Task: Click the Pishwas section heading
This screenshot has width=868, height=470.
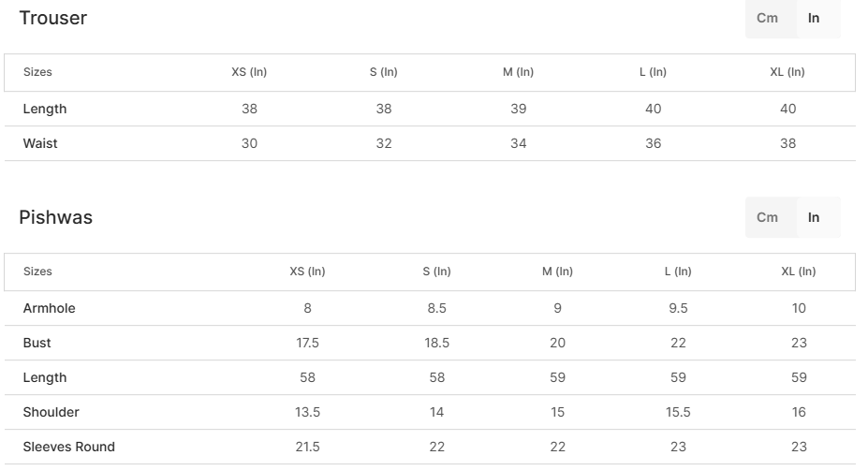Action: click(55, 217)
